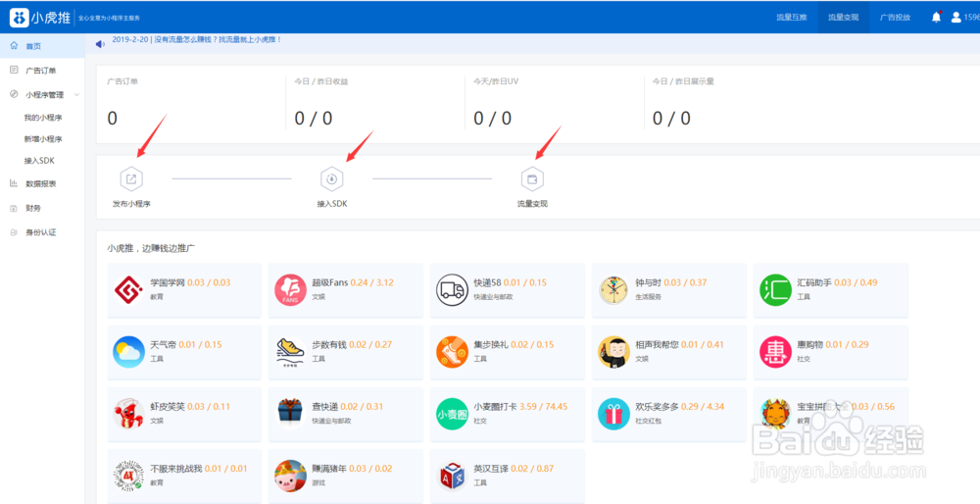Open 接入SDK submenu item in sidebar

[39, 161]
